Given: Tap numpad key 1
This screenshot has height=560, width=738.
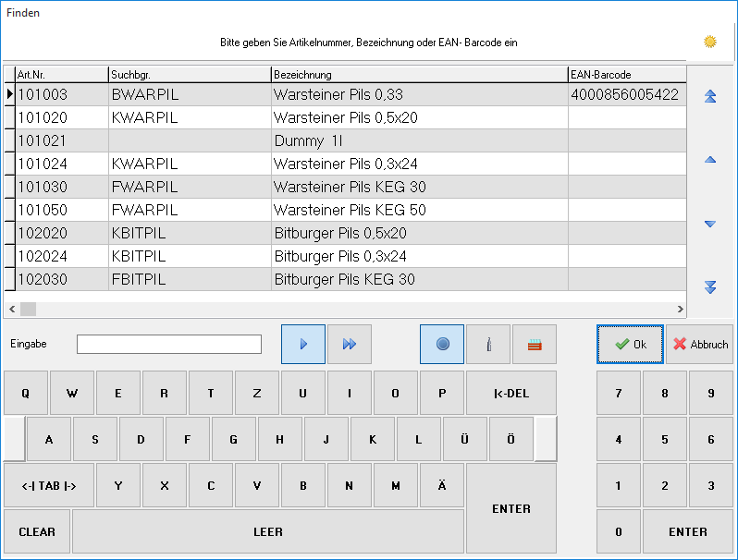Looking at the screenshot, I should [x=619, y=486].
